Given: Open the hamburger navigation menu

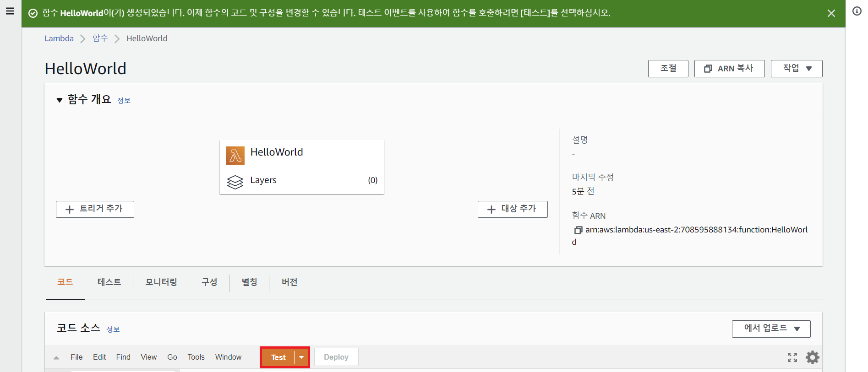Looking at the screenshot, I should (10, 11).
